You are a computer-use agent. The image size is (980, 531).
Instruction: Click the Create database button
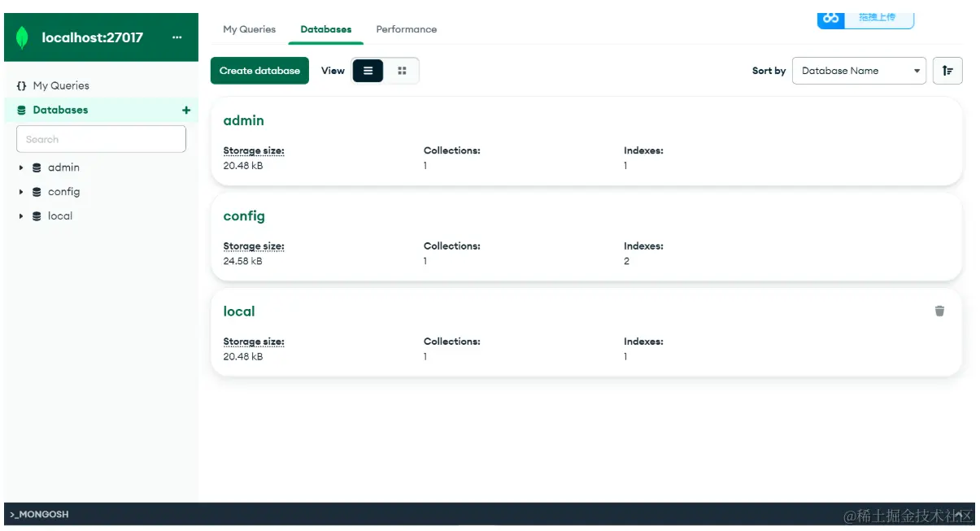point(259,71)
